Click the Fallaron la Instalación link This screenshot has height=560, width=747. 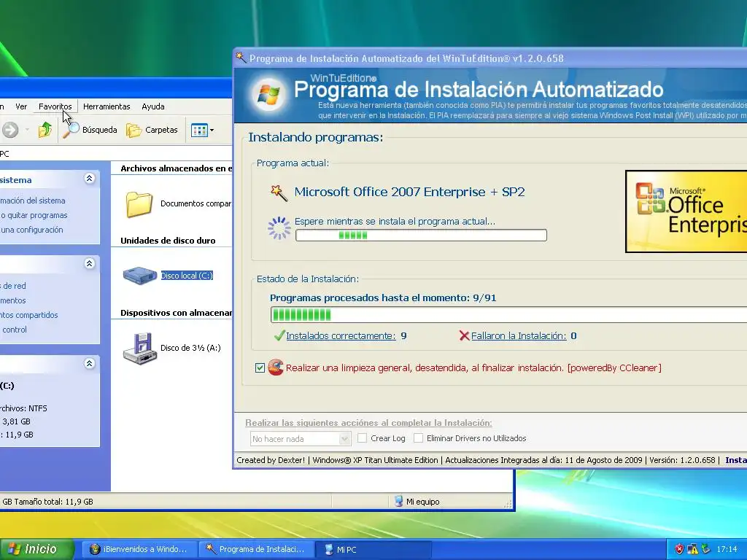(x=519, y=335)
